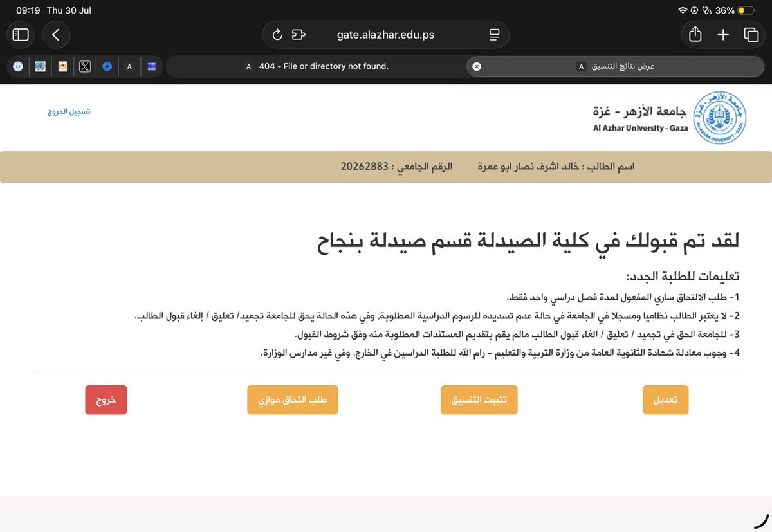Click the 09:19 clock in status bar
Screen dimensions: 772x532
(x=28, y=10)
